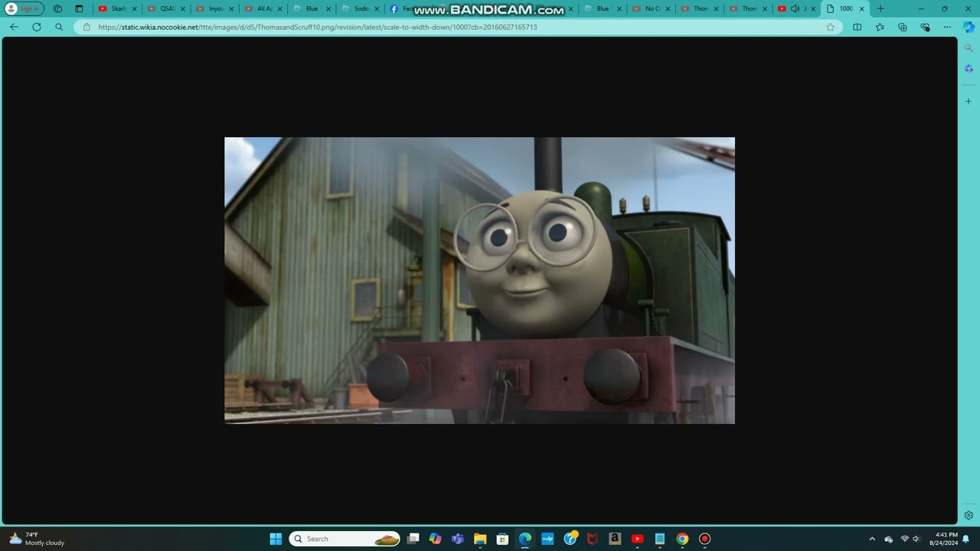Open the Collections icon
Screen dimensions: 980x551
point(902,27)
